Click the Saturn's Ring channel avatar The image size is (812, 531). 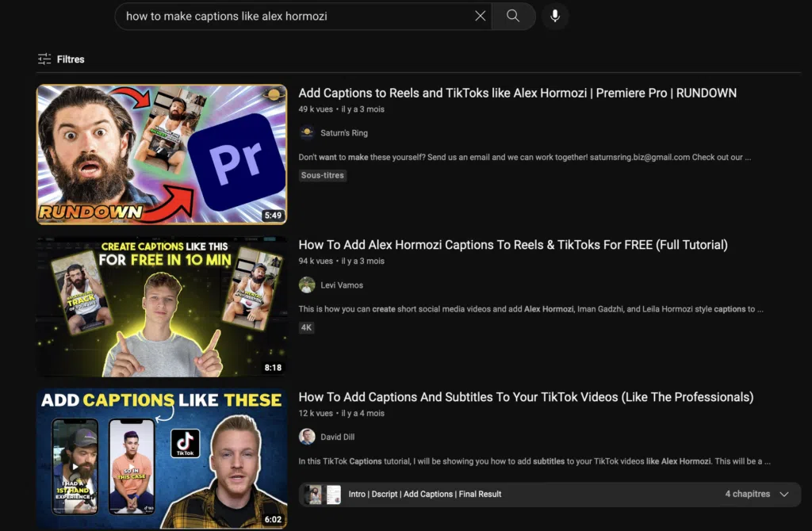pyautogui.click(x=307, y=133)
